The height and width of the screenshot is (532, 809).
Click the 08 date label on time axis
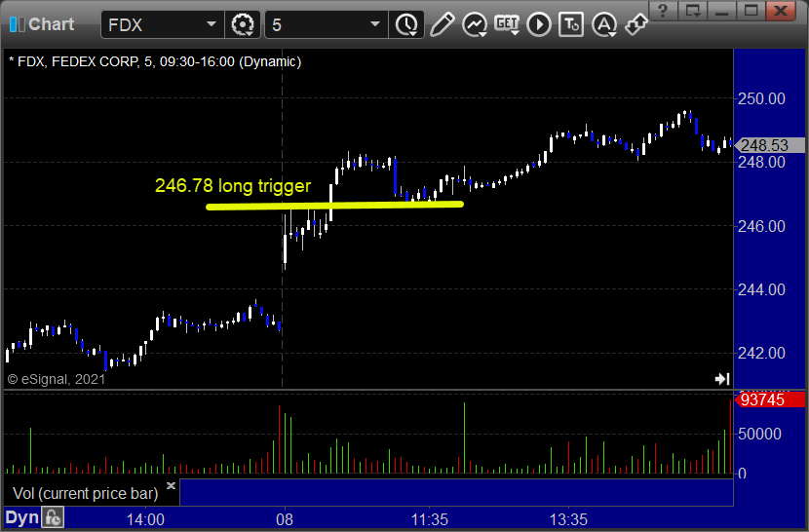285,518
